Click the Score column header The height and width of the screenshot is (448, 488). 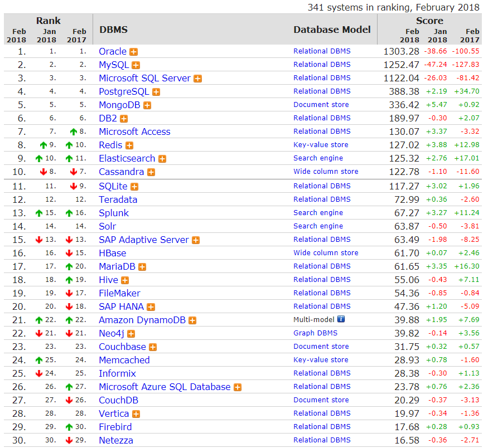[x=429, y=21]
